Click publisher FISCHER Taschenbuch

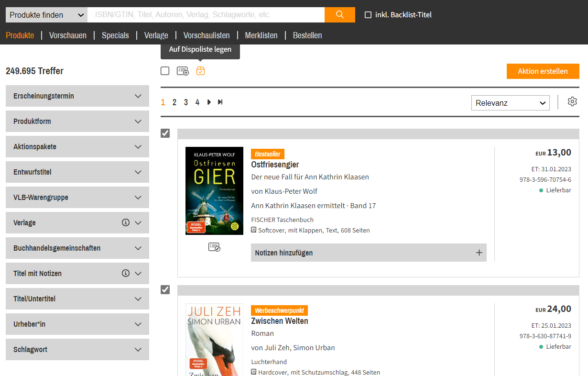point(282,220)
